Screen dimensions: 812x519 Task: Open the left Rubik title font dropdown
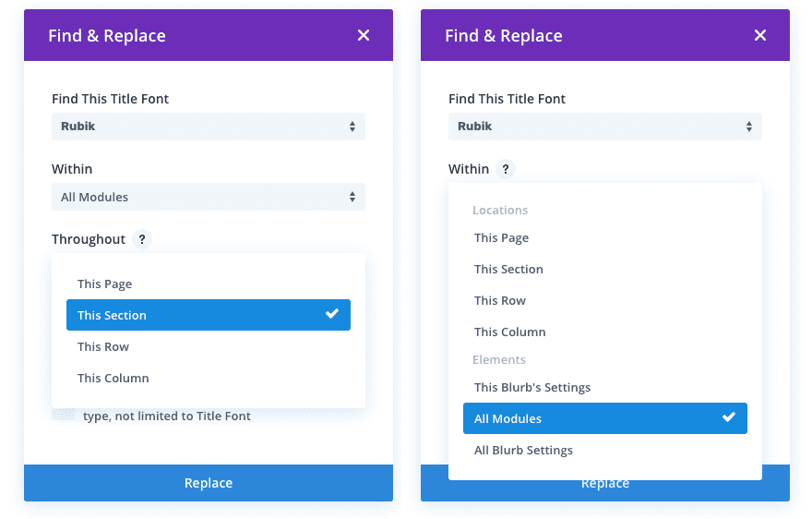(x=209, y=127)
